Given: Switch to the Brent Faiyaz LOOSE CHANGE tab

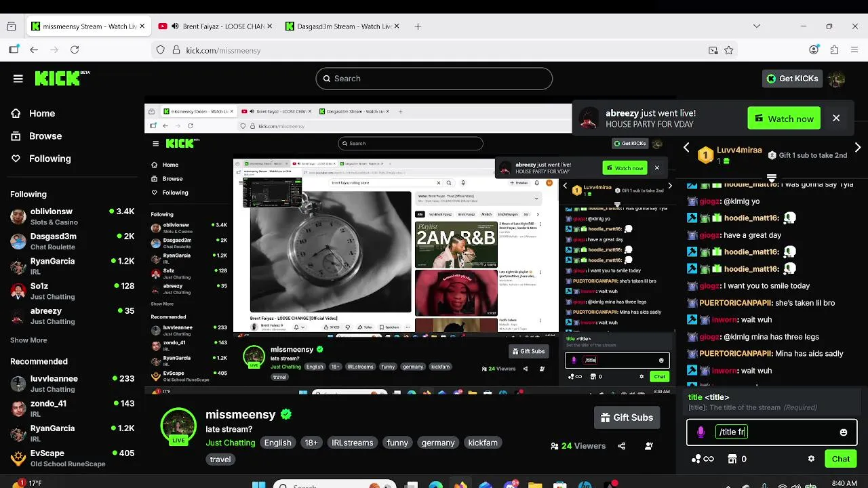Looking at the screenshot, I should [x=214, y=26].
